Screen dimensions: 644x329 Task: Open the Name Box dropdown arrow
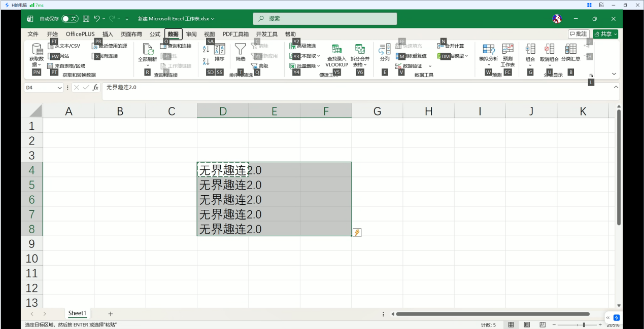pyautogui.click(x=60, y=88)
